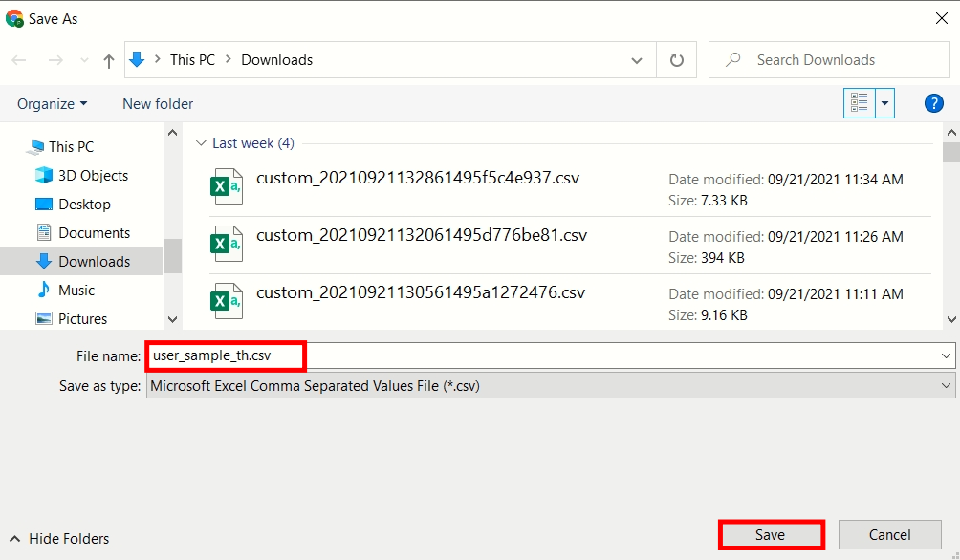Select 3D Objects in navigation pane
The width and height of the screenshot is (960, 560).
[93, 175]
